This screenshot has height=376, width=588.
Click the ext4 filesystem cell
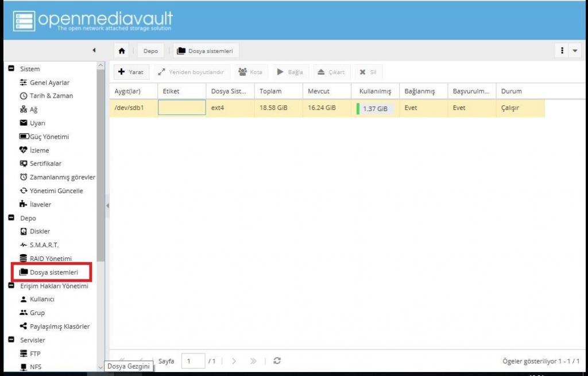pos(230,108)
